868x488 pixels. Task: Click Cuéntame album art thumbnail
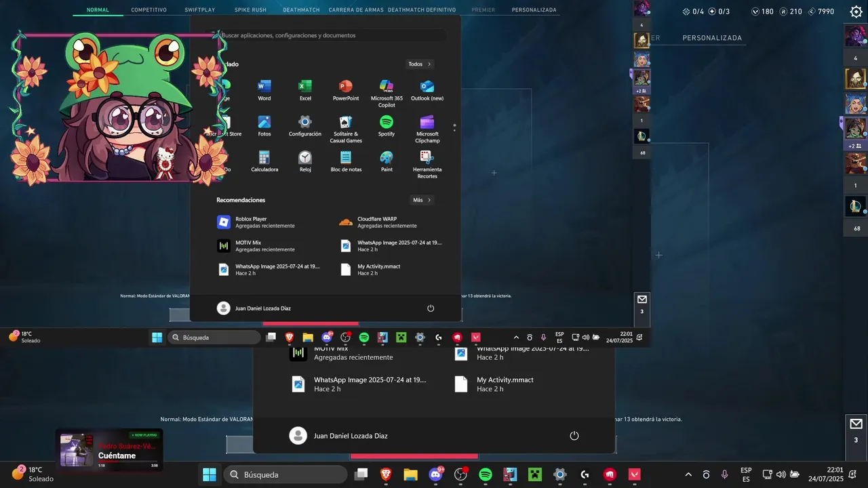(77, 450)
